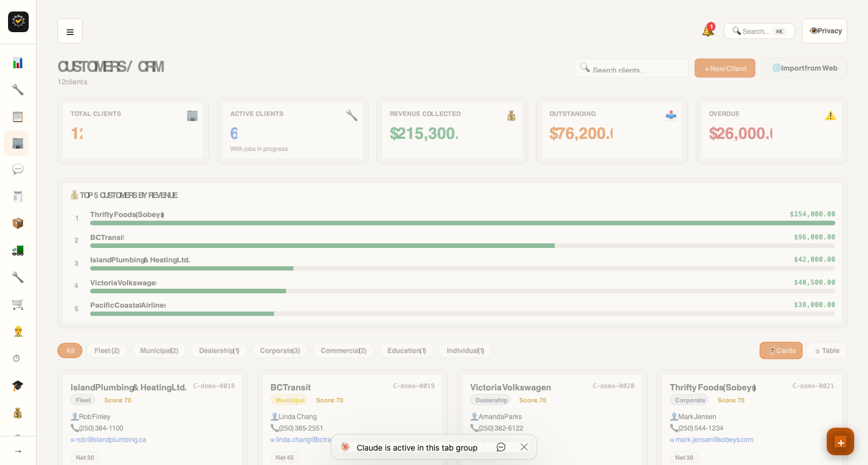
Task: Select the package inventory icon
Action: pyautogui.click(x=17, y=223)
